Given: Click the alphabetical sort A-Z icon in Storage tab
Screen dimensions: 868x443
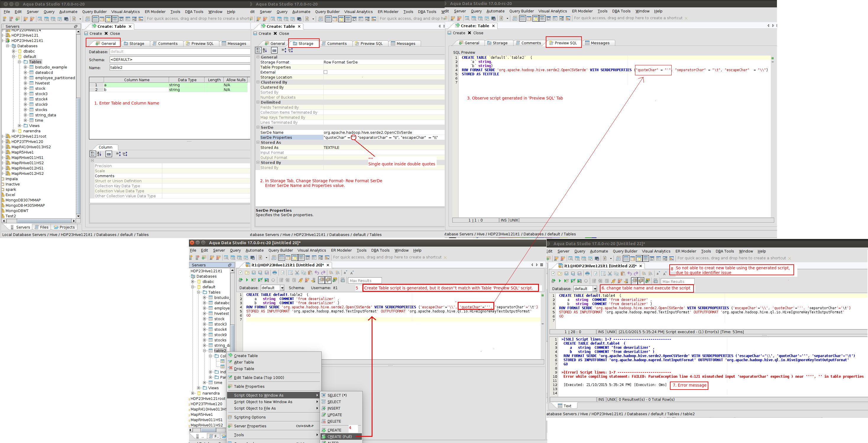Looking at the screenshot, I should pos(265,50).
